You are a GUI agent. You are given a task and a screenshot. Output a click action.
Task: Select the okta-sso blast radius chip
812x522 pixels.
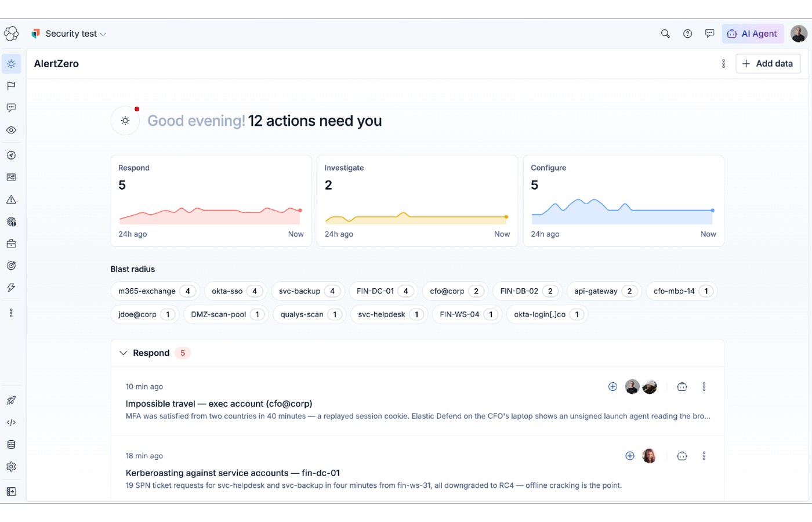point(235,291)
